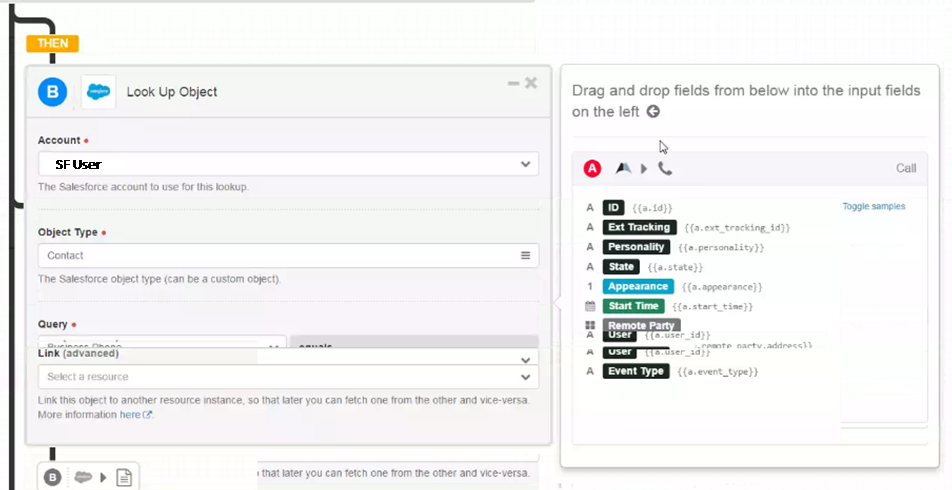This screenshot has width=952, height=490.
Task: Click the orange THEN label
Action: pyautogui.click(x=52, y=43)
